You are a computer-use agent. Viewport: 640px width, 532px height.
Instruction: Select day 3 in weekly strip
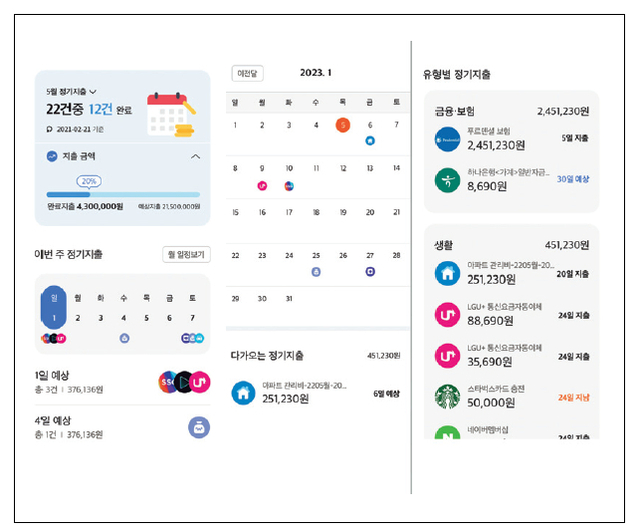click(100, 318)
